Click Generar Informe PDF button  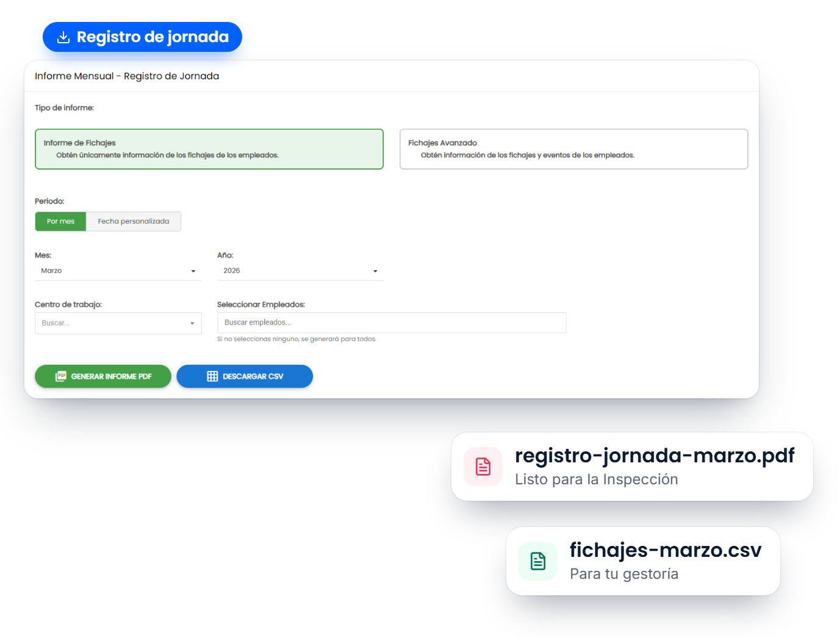(x=103, y=376)
